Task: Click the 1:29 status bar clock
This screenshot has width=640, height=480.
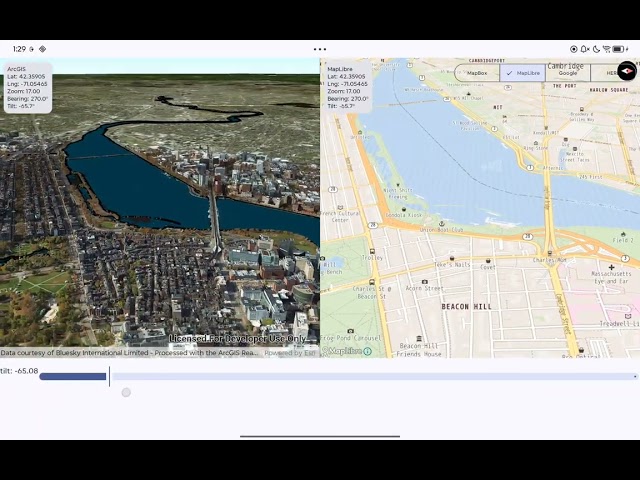Action: tap(19, 49)
